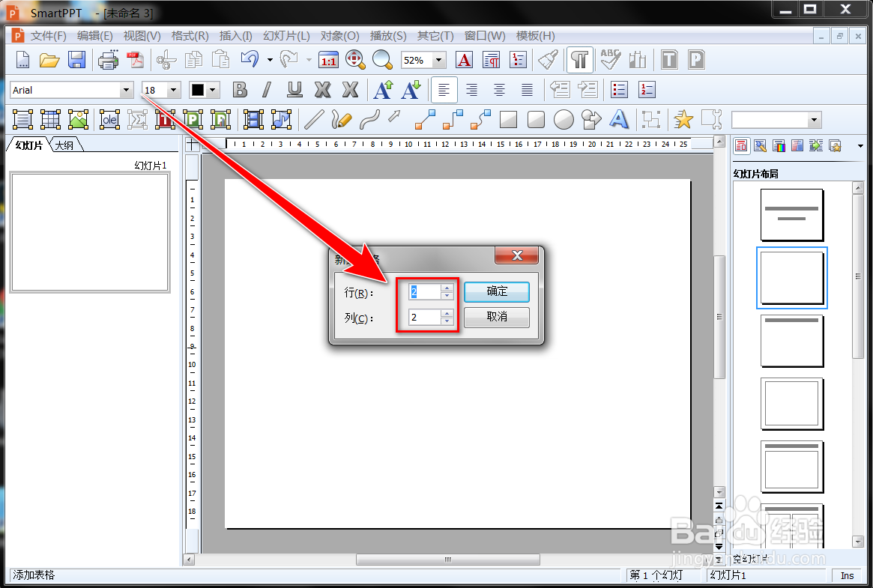This screenshot has width=873, height=588.
Task: Decrease 列(C) column count stepper
Action: click(x=447, y=321)
